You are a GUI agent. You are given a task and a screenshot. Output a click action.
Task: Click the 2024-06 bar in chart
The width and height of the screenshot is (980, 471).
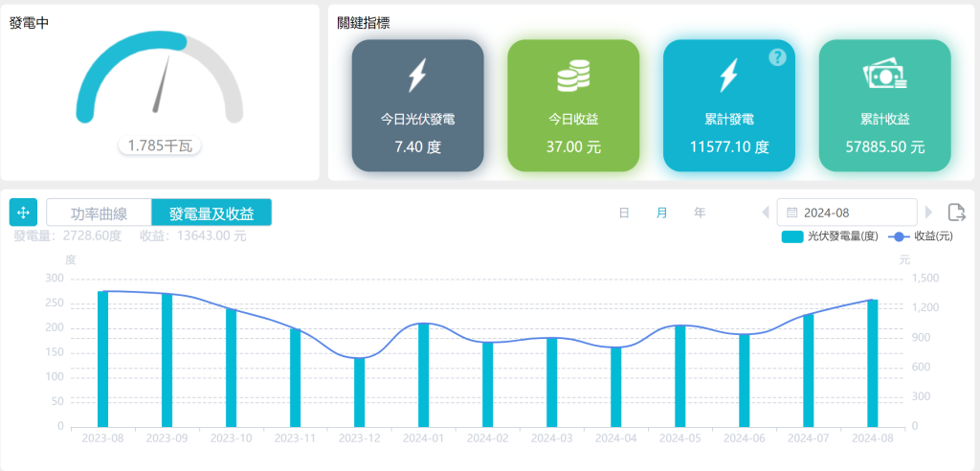745,380
